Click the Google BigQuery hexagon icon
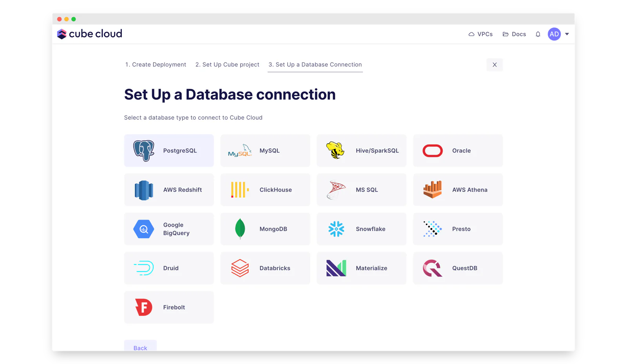The width and height of the screenshot is (627, 364). point(144,229)
